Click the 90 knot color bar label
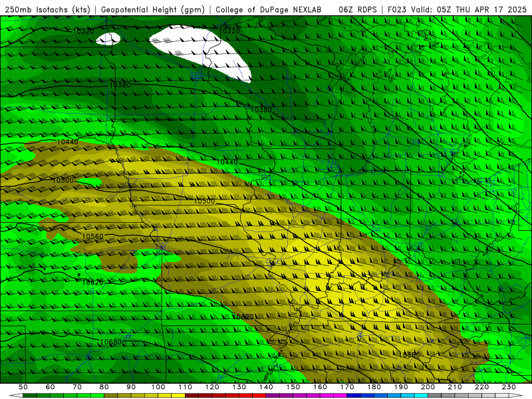This screenshot has width=532, height=399. (x=131, y=387)
